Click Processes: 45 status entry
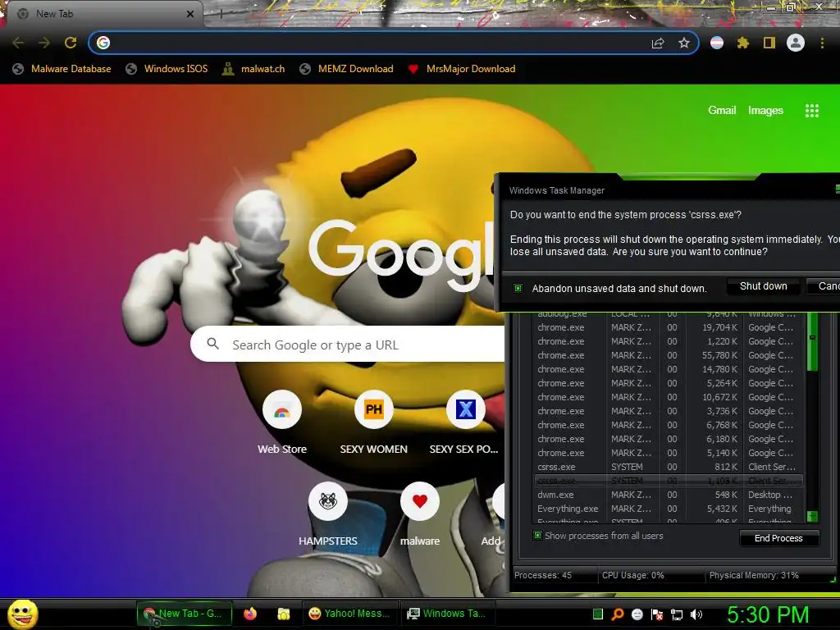 543,575
